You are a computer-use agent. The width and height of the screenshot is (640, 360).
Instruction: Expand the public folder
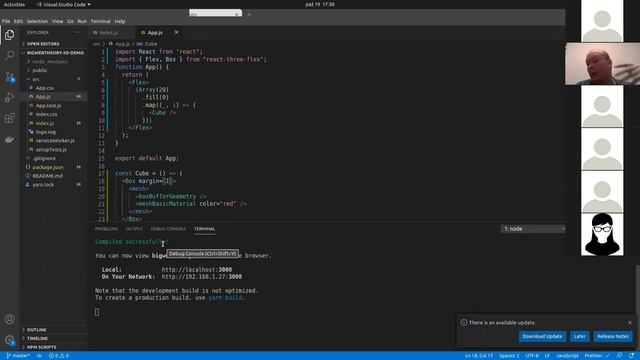coord(40,70)
